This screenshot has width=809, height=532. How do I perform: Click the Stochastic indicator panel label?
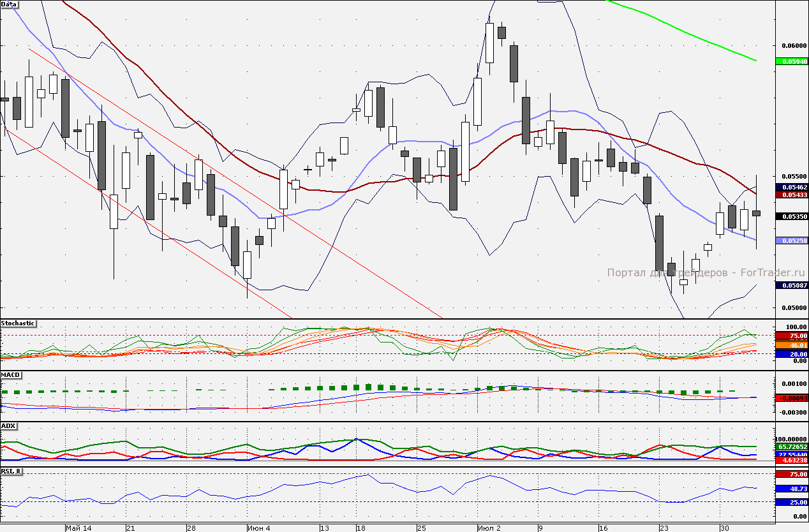18,323
